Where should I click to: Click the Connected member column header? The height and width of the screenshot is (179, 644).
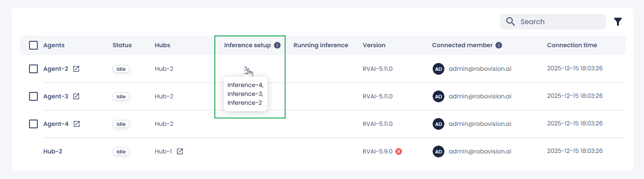click(x=462, y=45)
